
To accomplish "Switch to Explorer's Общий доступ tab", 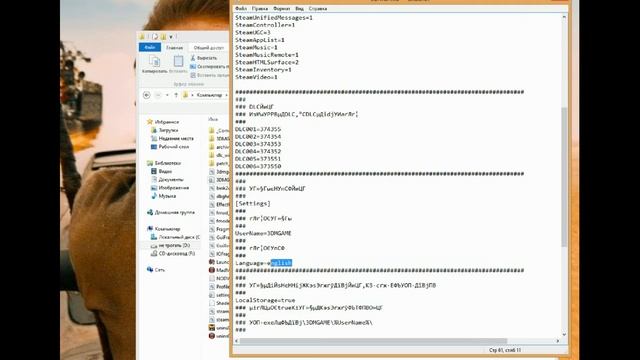I will (209, 48).
